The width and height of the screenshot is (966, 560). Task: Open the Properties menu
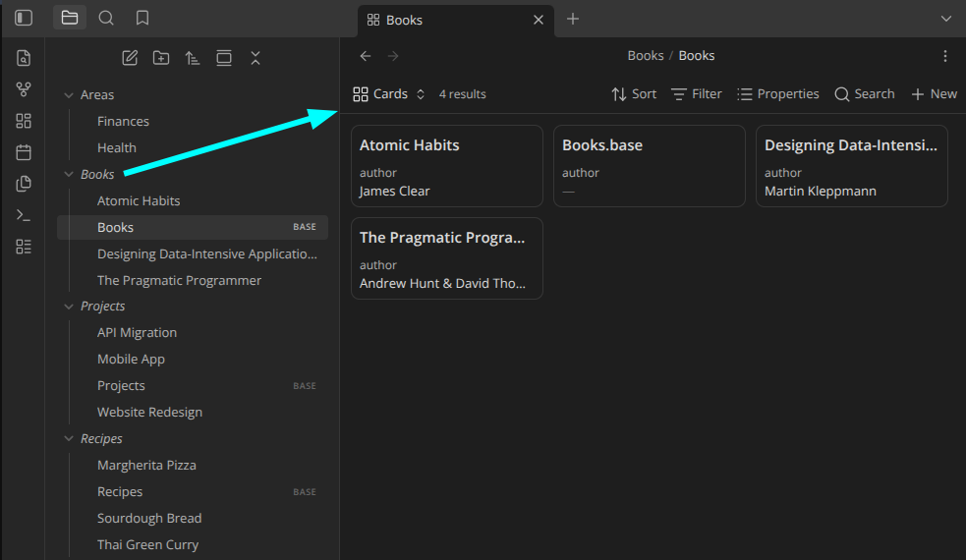(x=778, y=93)
